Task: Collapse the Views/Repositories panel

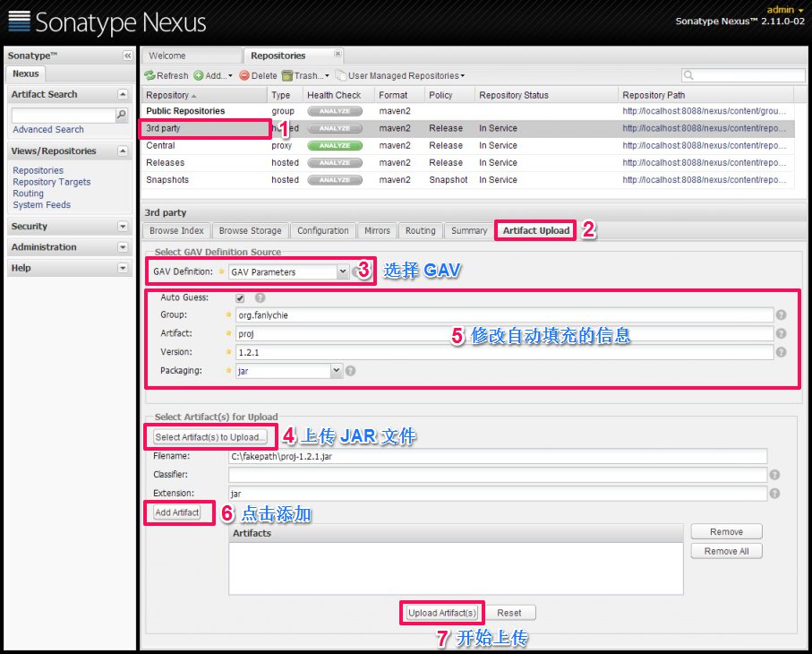Action: [123, 151]
